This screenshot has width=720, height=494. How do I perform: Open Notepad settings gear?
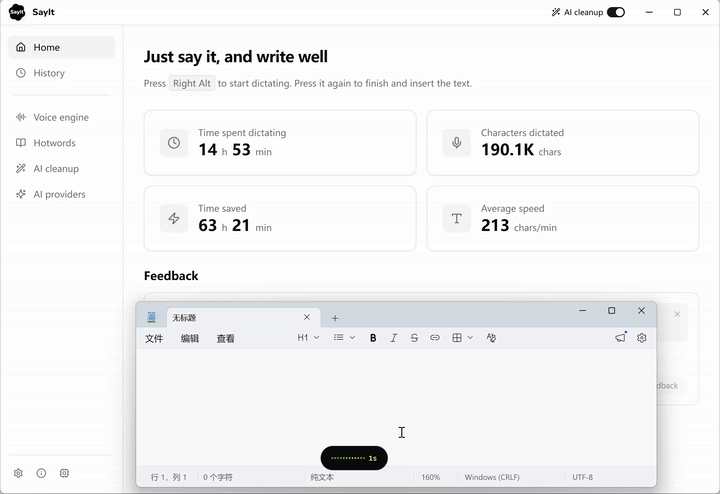click(642, 338)
